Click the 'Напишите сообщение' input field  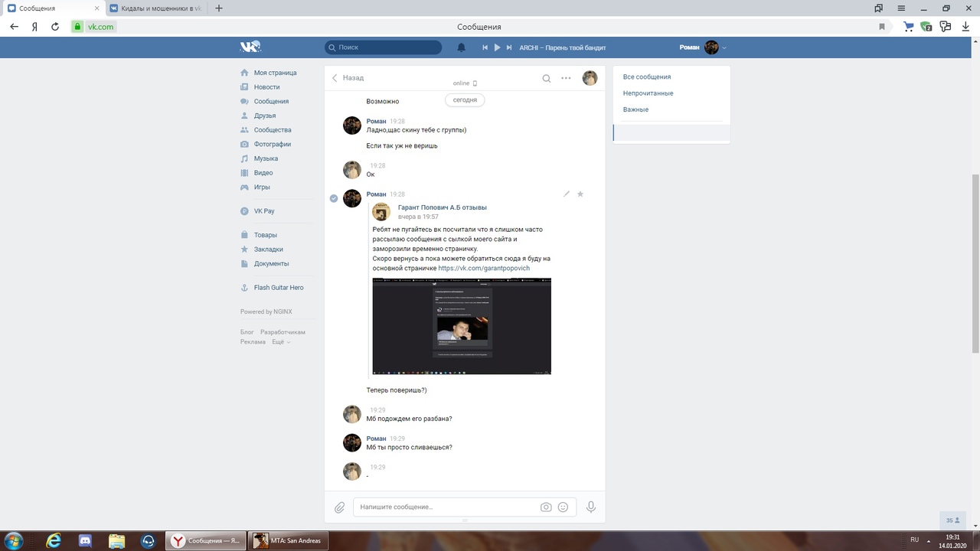[x=444, y=507]
